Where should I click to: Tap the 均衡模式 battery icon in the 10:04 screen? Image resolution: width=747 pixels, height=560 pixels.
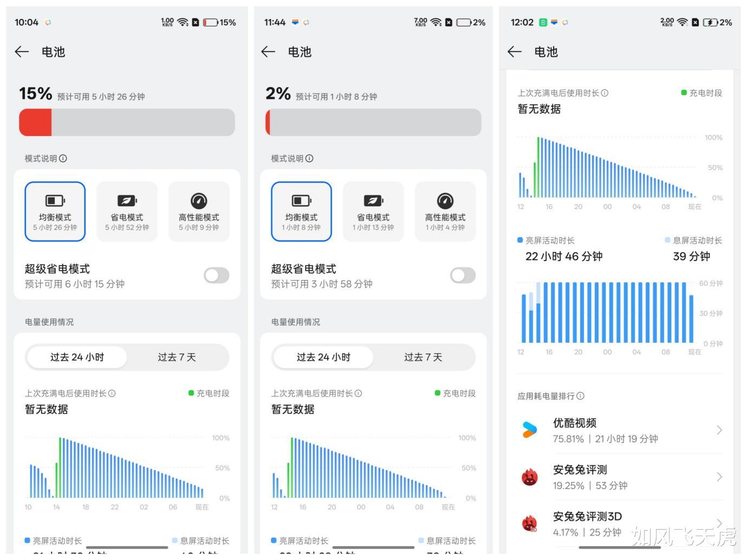point(55,201)
